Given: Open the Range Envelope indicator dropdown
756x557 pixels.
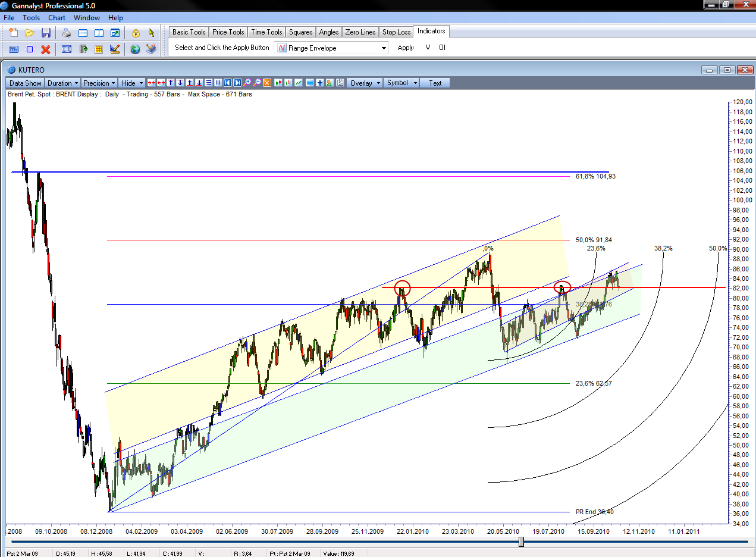Looking at the screenshot, I should coord(384,48).
